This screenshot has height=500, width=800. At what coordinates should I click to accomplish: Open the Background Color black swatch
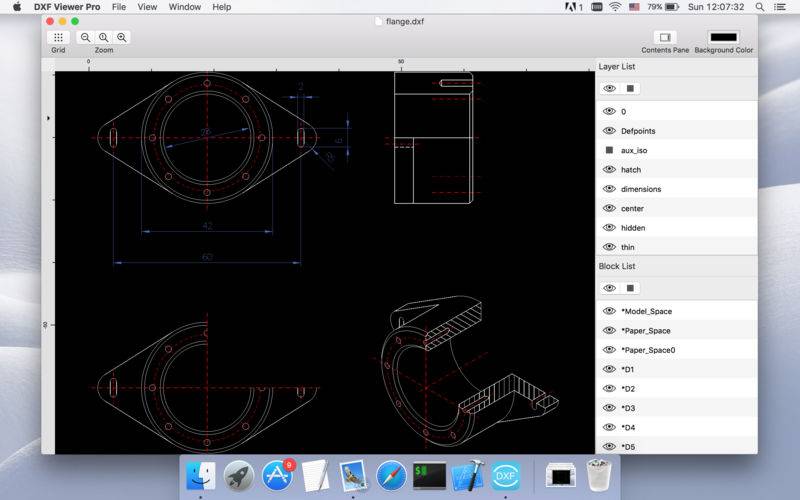click(x=724, y=37)
